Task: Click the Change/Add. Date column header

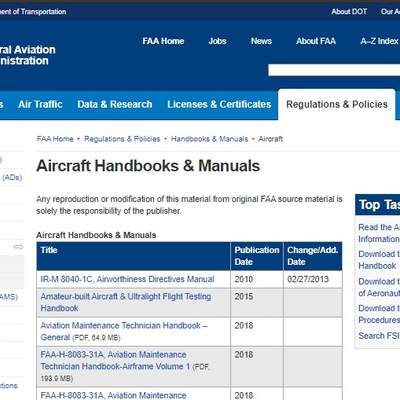Action: [x=312, y=256]
